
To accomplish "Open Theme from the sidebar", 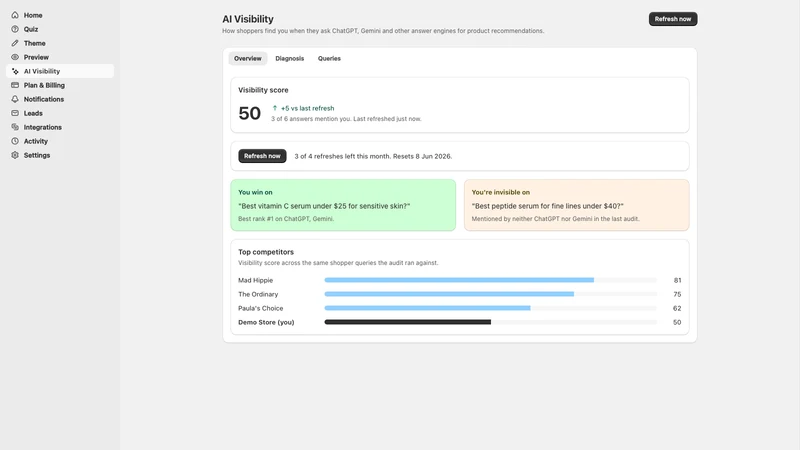I will (60, 43).
